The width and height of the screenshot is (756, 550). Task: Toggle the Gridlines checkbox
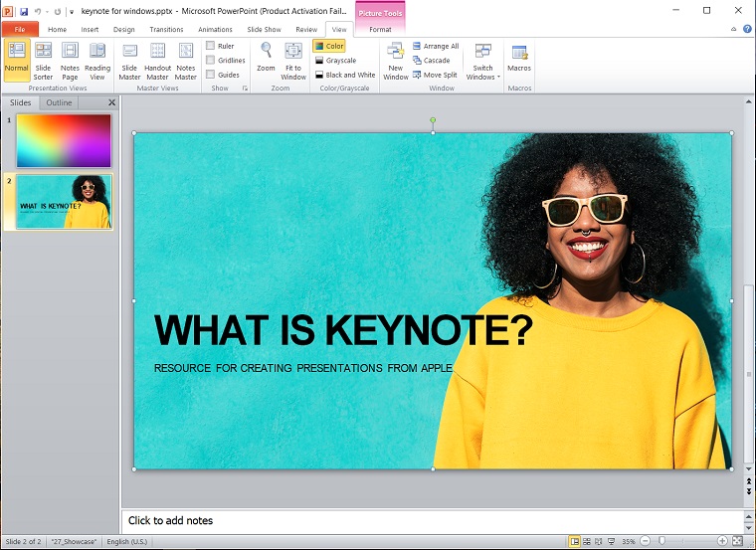[x=210, y=60]
